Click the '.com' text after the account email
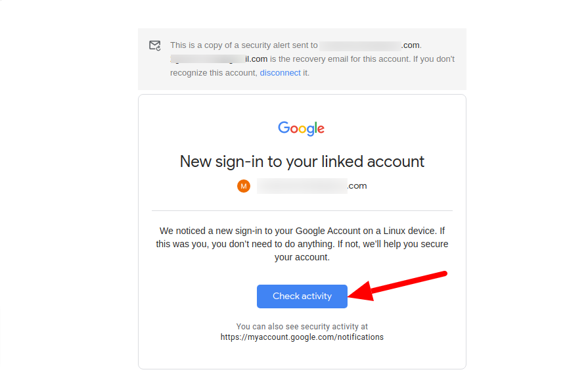 357,186
